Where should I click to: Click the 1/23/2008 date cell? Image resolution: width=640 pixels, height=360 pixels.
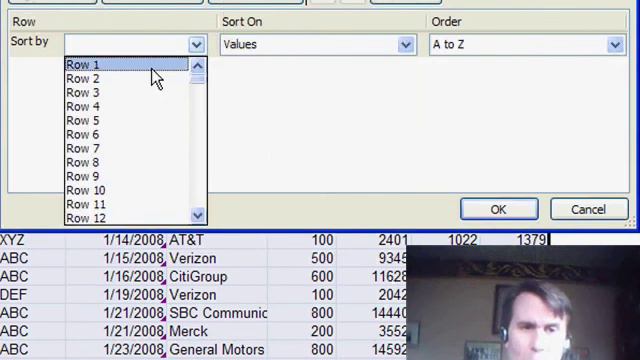[116, 349]
